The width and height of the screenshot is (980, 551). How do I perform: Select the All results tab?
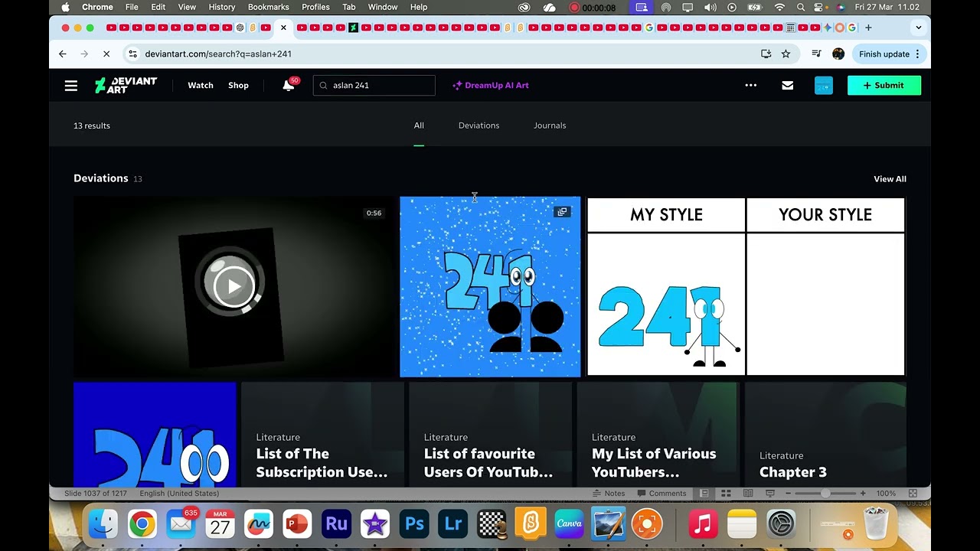point(419,126)
